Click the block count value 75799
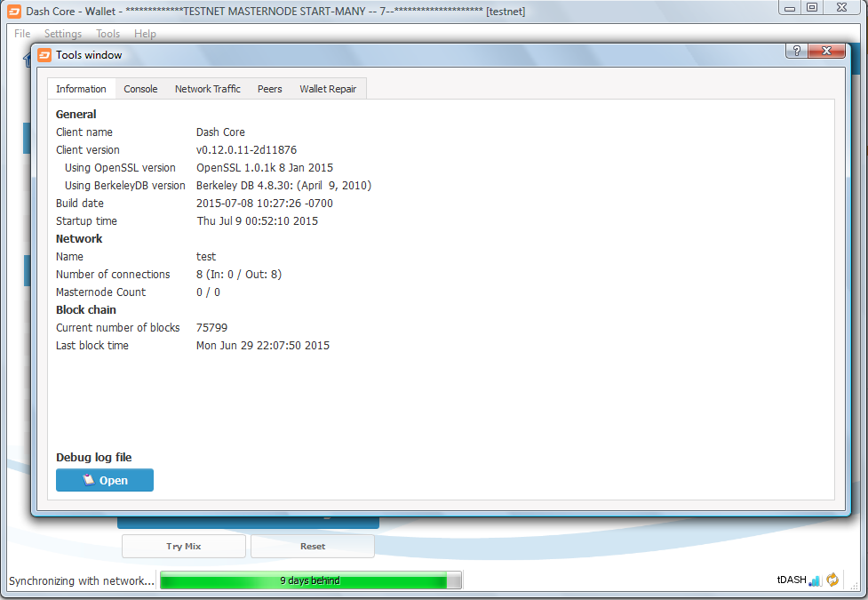 click(x=211, y=327)
